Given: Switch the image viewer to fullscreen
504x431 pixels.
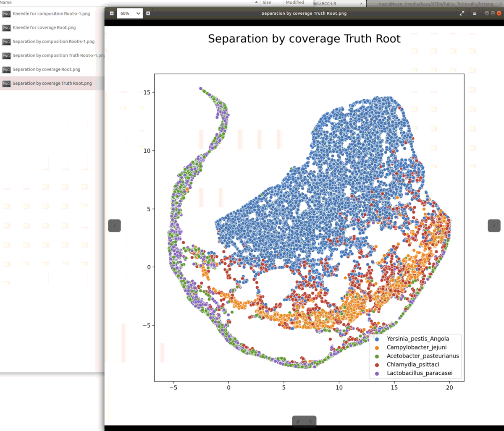Looking at the screenshot, I should coord(462,13).
